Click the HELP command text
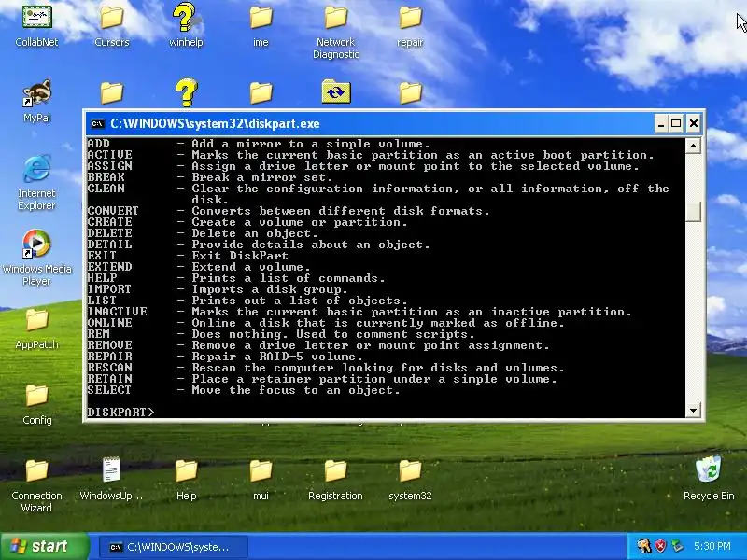 [102, 278]
